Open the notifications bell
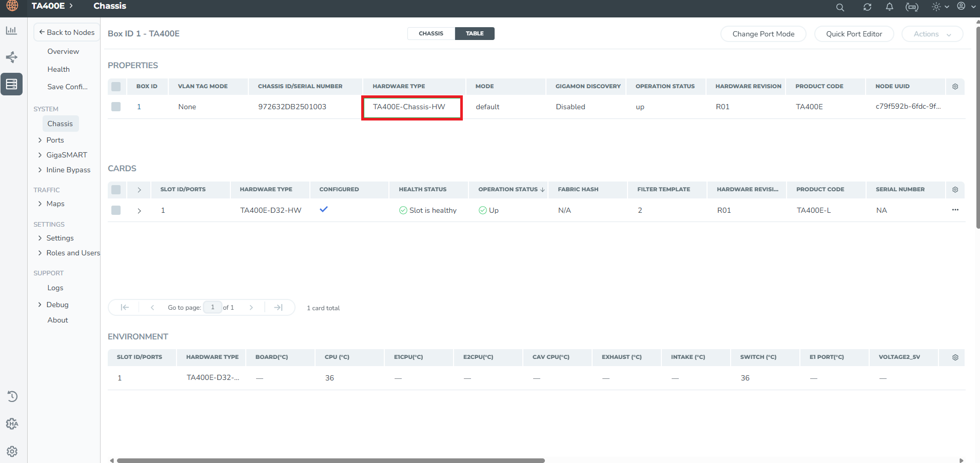The width and height of the screenshot is (980, 463). (889, 7)
